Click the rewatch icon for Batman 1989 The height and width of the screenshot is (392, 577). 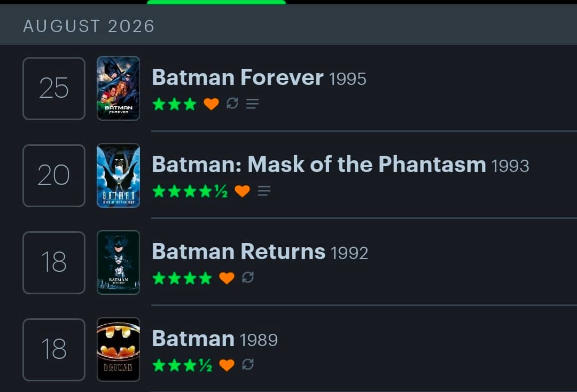coord(248,364)
